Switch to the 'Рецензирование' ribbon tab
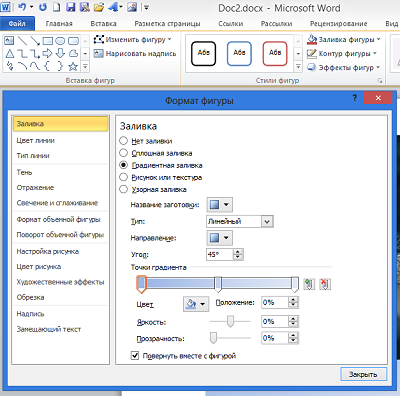400x396 pixels. (x=338, y=24)
